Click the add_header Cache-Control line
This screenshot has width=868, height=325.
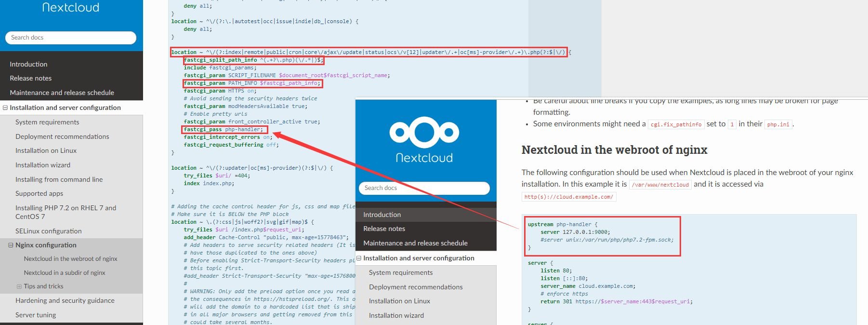click(266, 237)
